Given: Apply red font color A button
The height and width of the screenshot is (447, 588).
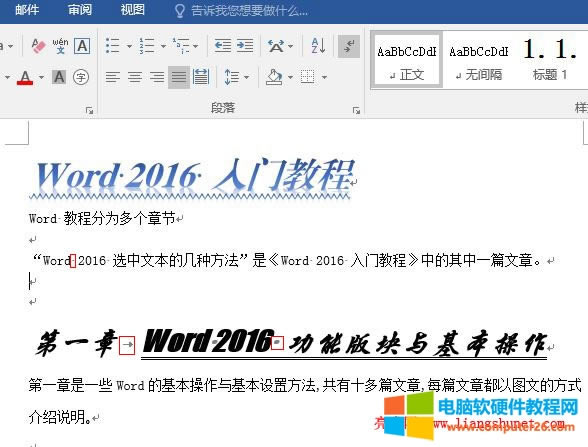Looking at the screenshot, I should [25, 78].
